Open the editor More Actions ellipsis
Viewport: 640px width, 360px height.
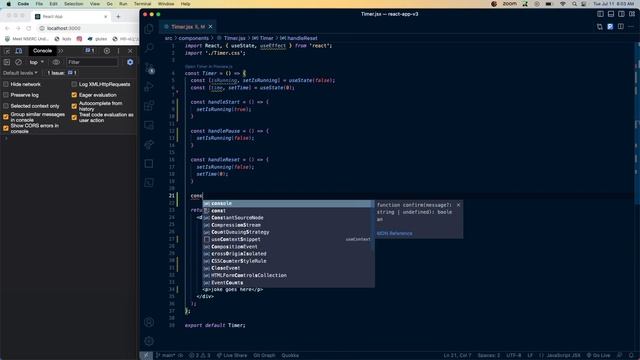point(631,27)
